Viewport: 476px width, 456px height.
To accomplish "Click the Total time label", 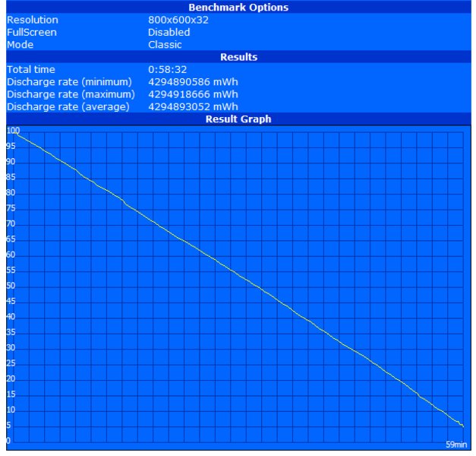I will coord(31,70).
